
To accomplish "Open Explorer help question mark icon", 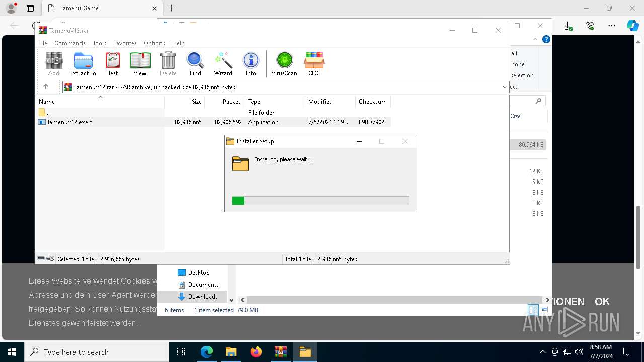I will (546, 39).
